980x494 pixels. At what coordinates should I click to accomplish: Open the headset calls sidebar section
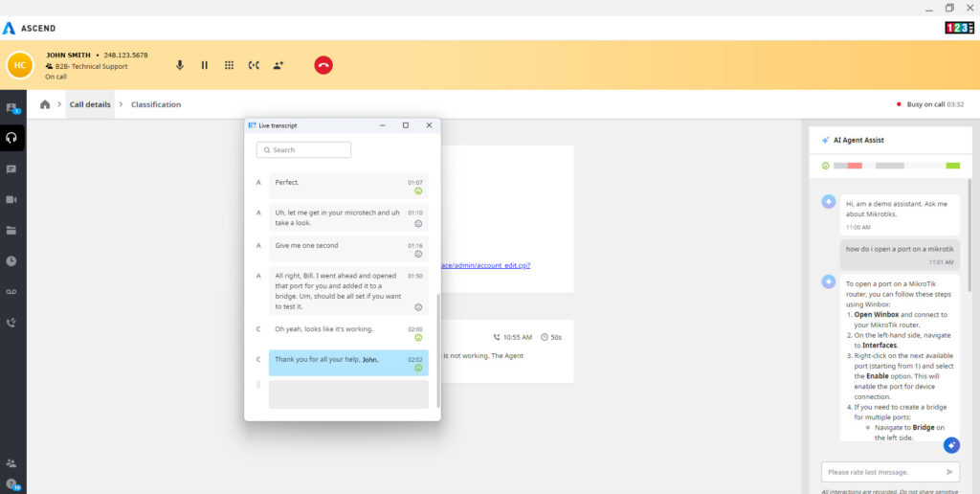click(12, 138)
